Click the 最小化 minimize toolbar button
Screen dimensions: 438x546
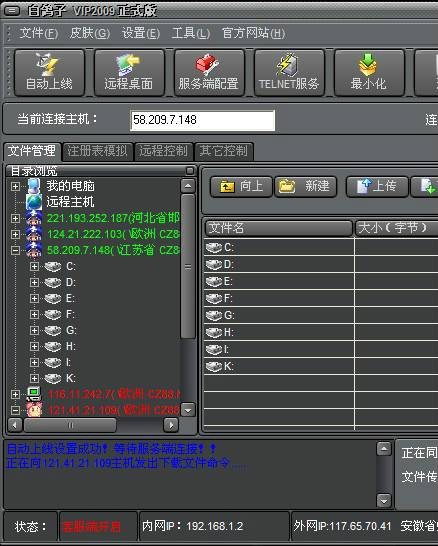point(369,73)
